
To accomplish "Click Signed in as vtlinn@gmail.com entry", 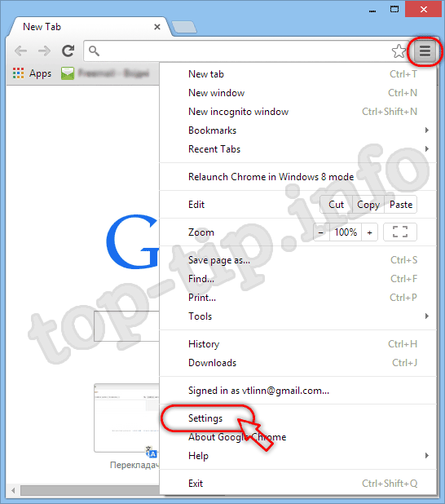I will point(297,391).
